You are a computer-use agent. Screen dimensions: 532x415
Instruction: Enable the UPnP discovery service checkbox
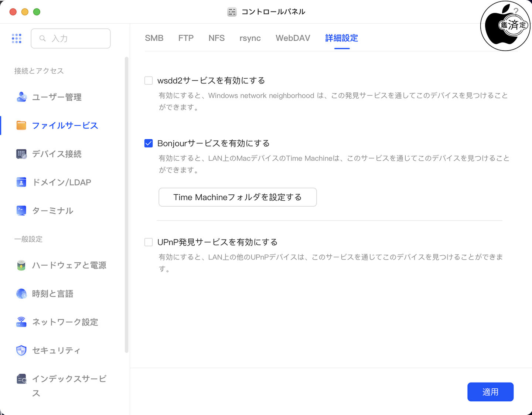pyautogui.click(x=149, y=242)
